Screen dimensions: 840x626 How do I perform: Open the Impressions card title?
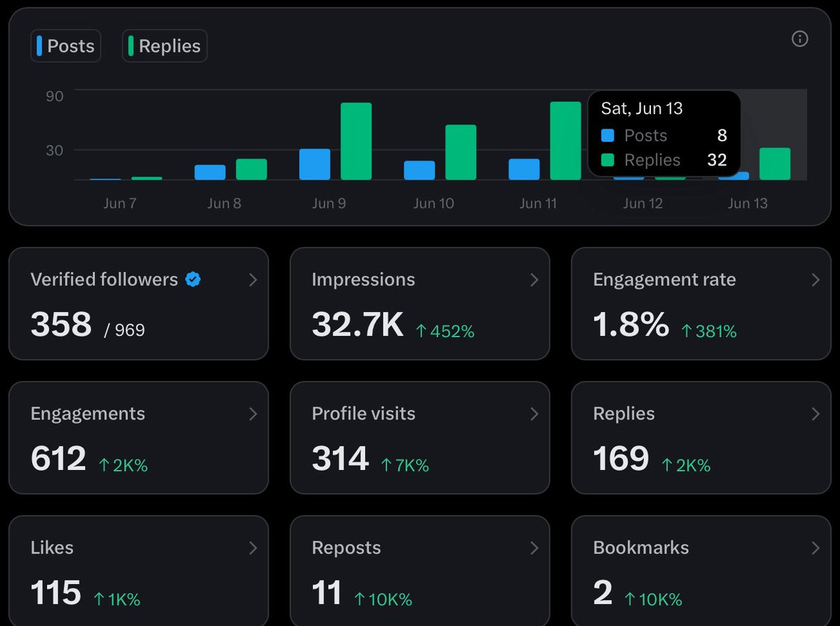click(363, 280)
